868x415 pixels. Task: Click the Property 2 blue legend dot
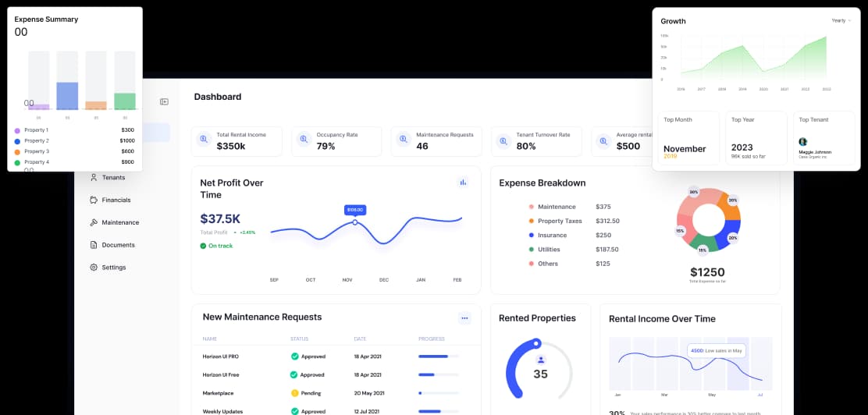pos(17,141)
